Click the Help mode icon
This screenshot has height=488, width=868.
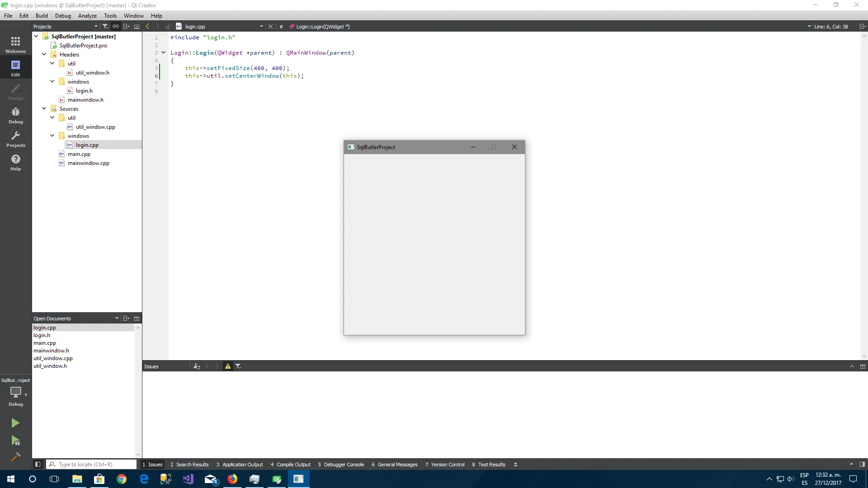click(15, 162)
